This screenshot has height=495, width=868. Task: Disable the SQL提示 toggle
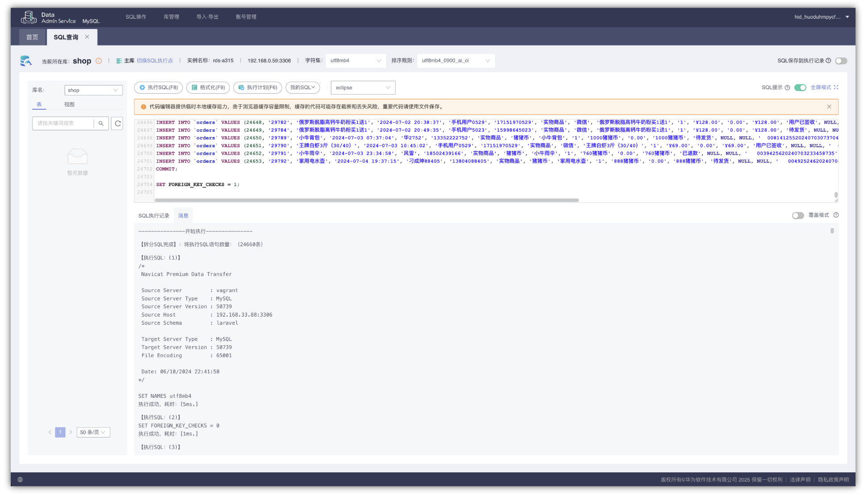tap(800, 88)
